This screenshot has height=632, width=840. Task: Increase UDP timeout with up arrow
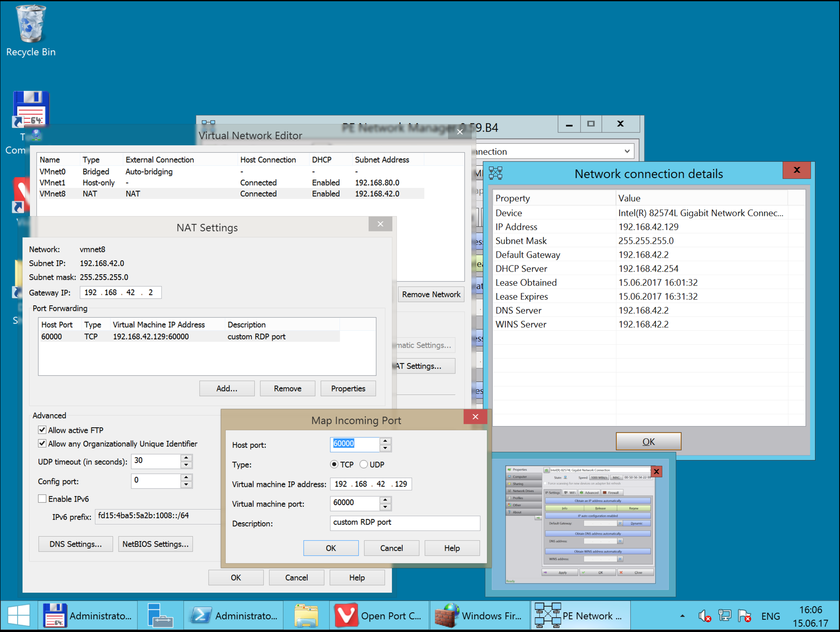186,457
